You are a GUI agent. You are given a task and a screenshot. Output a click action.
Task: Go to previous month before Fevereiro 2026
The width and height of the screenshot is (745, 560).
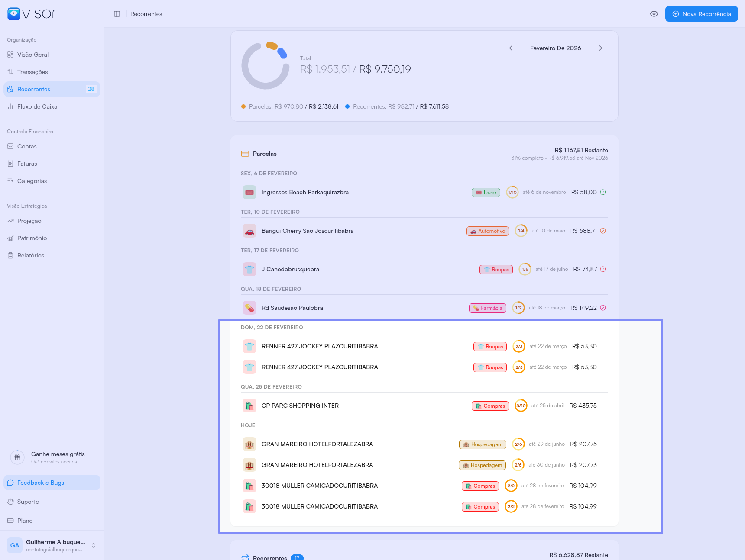511,48
